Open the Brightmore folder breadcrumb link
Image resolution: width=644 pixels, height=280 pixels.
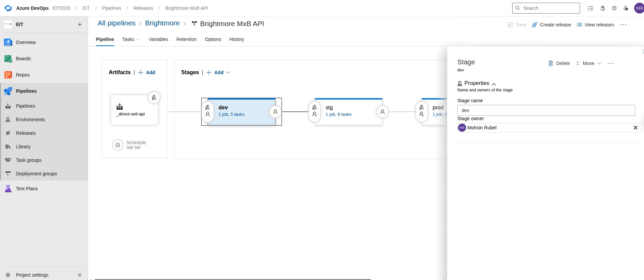click(x=162, y=23)
